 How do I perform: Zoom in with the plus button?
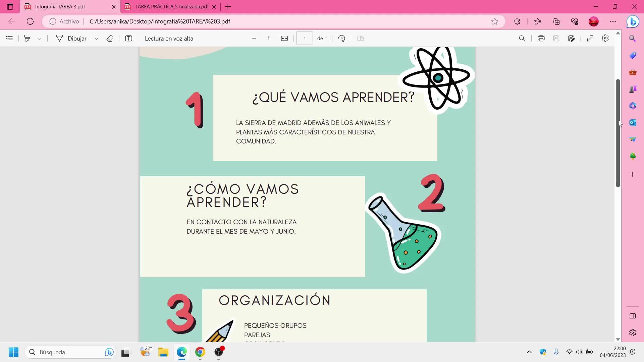(x=269, y=39)
